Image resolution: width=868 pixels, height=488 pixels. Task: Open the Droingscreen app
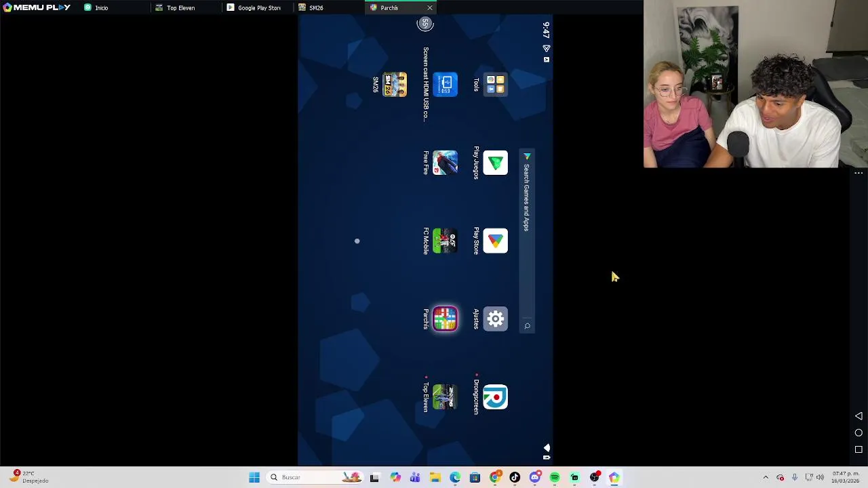click(495, 396)
